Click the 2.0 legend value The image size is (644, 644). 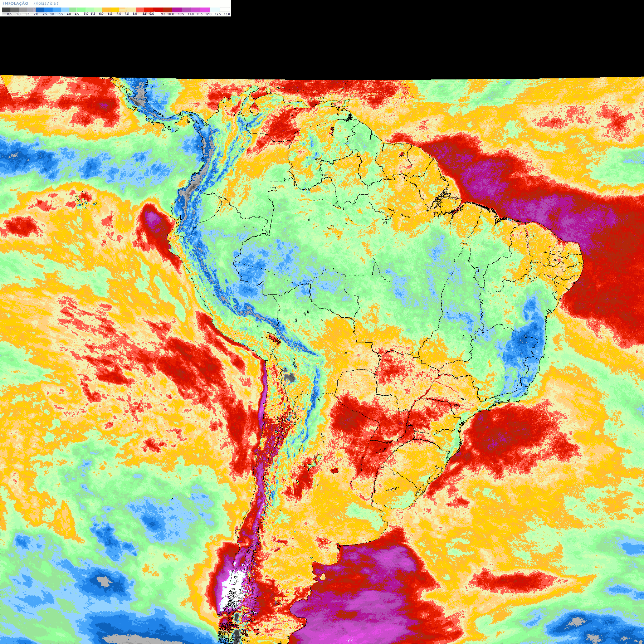point(36,14)
